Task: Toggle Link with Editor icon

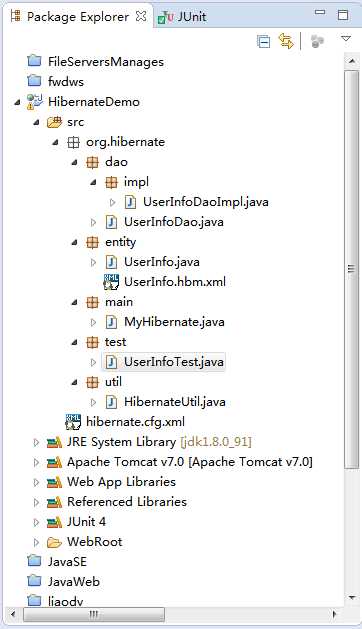Action: click(286, 41)
